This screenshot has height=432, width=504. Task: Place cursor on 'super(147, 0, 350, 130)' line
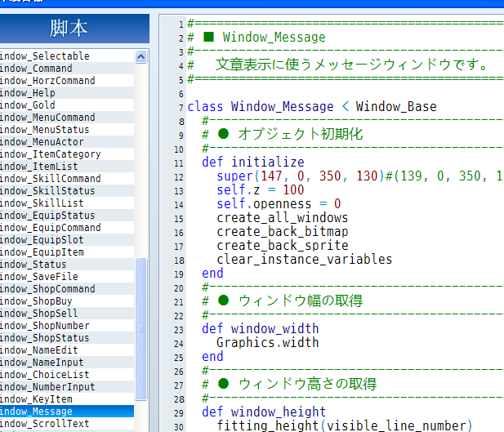[x=301, y=176]
